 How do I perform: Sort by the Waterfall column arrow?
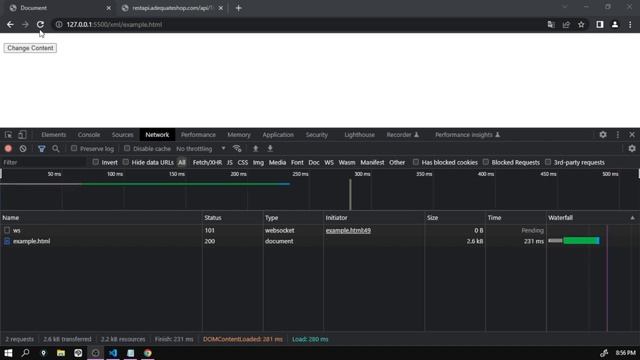[x=632, y=218]
